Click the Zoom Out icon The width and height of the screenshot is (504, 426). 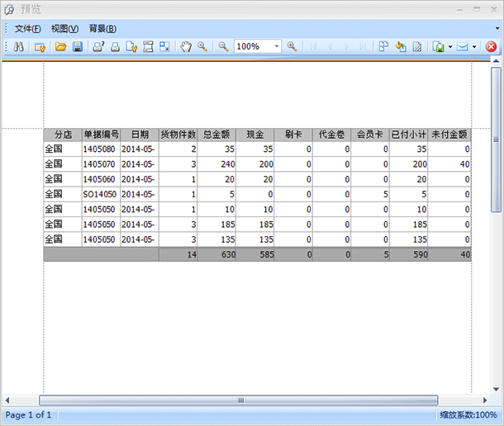(x=223, y=47)
